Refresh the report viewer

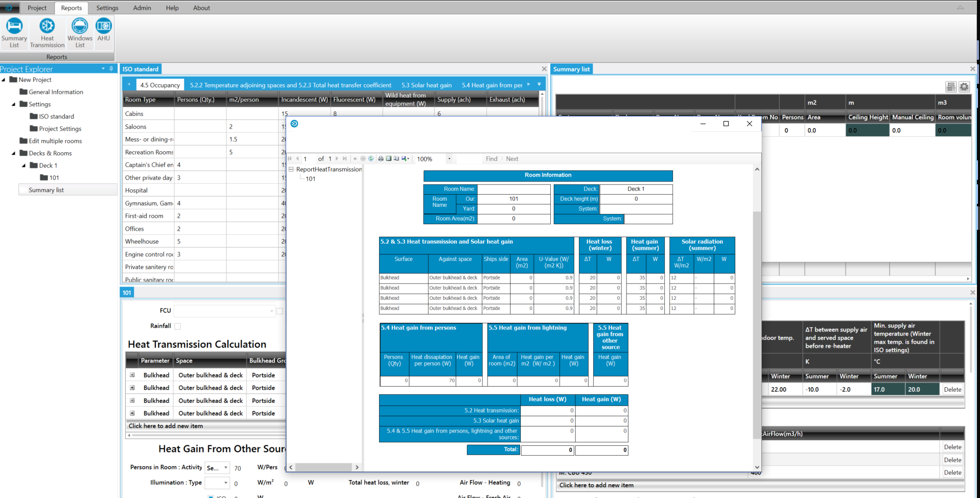(x=371, y=159)
